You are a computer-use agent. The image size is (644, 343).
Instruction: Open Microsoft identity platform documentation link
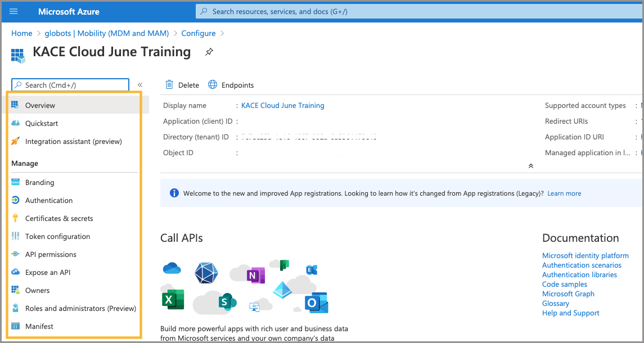pyautogui.click(x=585, y=255)
